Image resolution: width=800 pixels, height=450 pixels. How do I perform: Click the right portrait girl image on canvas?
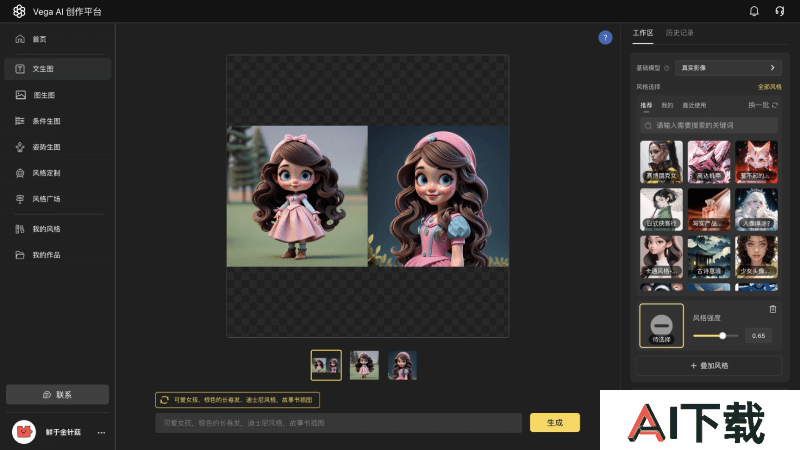coord(438,196)
